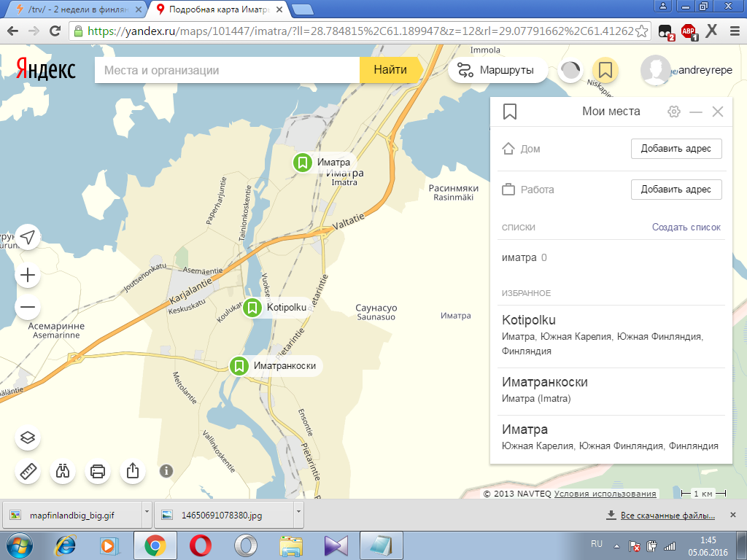The height and width of the screenshot is (560, 747).
Task: Click the green Kotipolku bookmark marker on map
Action: 252,308
